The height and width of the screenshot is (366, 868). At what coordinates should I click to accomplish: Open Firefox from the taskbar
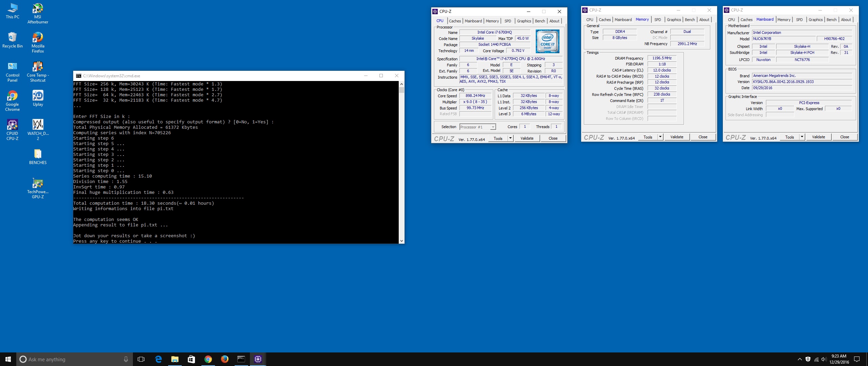click(x=225, y=359)
